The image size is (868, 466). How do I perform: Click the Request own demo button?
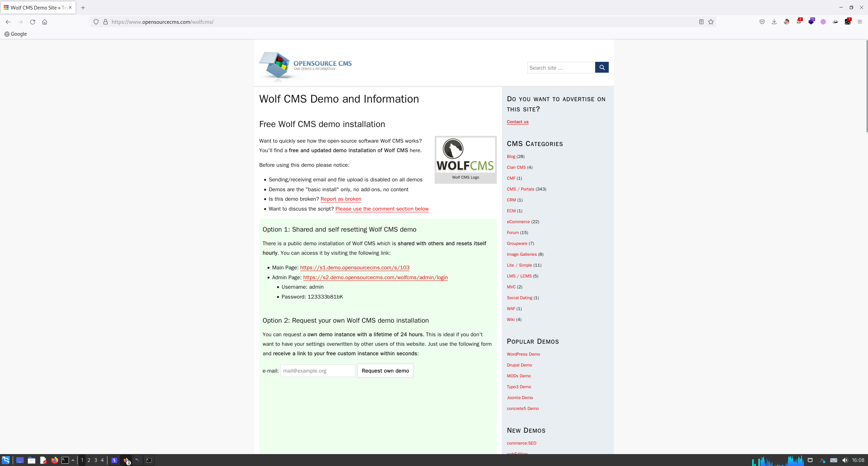[385, 371]
